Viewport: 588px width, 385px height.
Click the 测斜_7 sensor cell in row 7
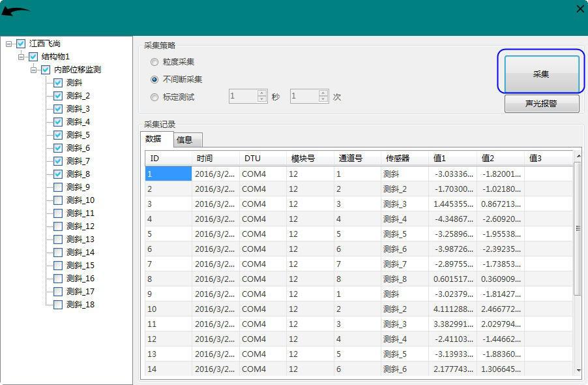(x=405, y=264)
